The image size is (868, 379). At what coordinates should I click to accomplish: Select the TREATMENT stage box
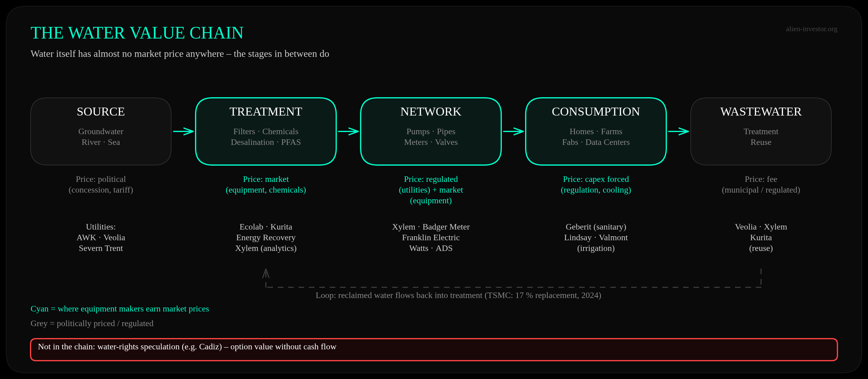click(x=266, y=131)
